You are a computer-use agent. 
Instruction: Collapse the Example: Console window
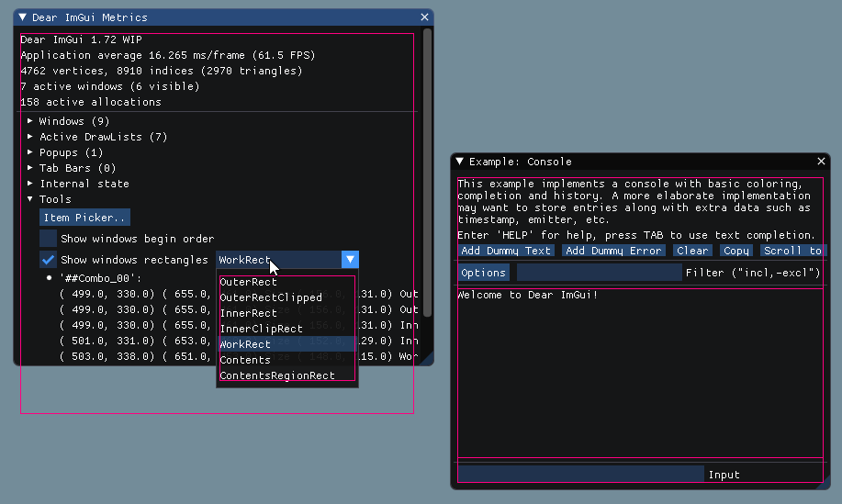pos(460,162)
